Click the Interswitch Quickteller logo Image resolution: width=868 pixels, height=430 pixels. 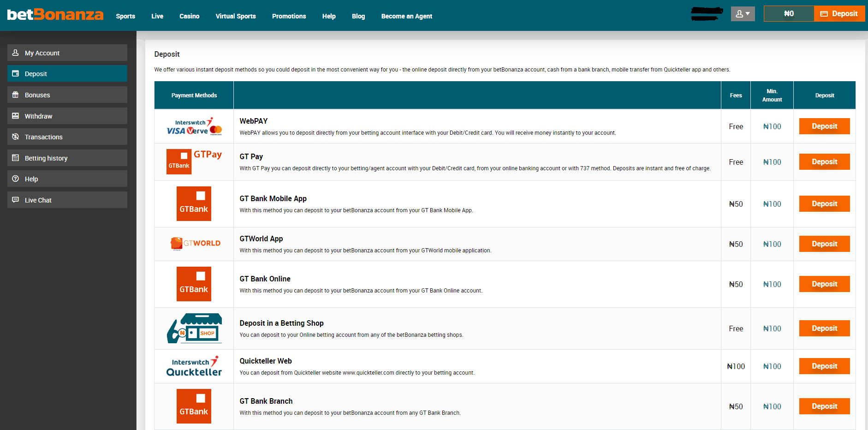(194, 366)
